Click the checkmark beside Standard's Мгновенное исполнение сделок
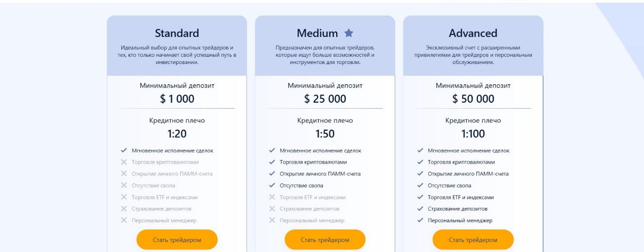The image size is (644, 252). pos(123,151)
